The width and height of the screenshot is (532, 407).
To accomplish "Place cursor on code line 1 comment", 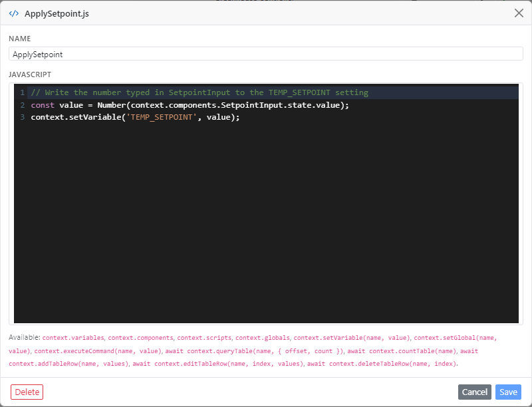I will pyautogui.click(x=199, y=92).
